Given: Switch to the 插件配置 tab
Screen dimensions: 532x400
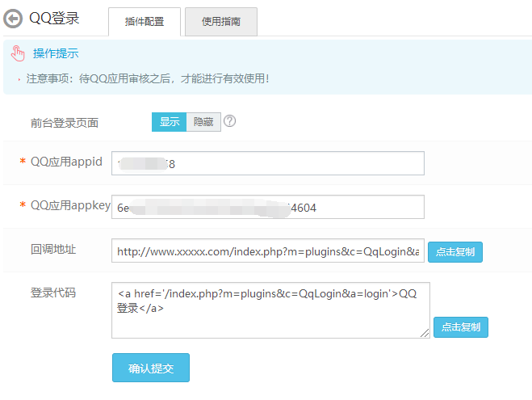Looking at the screenshot, I should pyautogui.click(x=145, y=22).
